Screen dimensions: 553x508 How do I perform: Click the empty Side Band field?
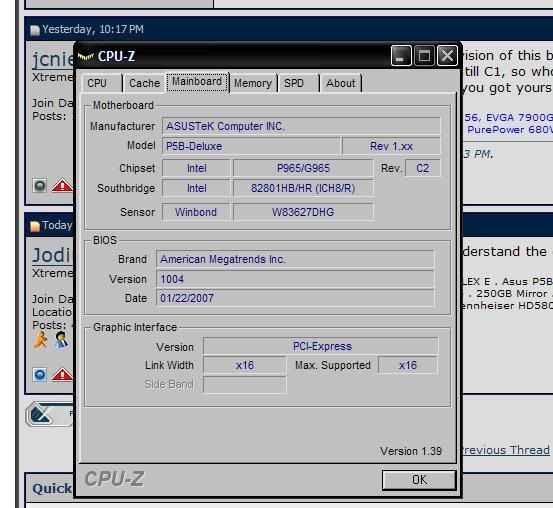245,384
